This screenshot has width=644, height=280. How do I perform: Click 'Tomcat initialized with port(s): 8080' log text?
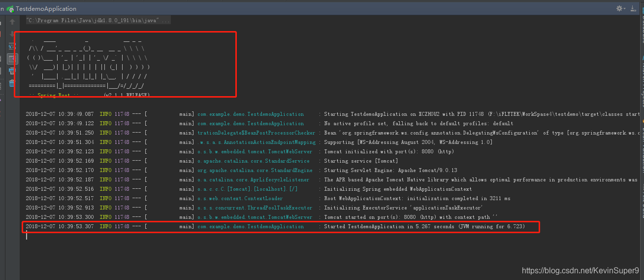click(389, 152)
